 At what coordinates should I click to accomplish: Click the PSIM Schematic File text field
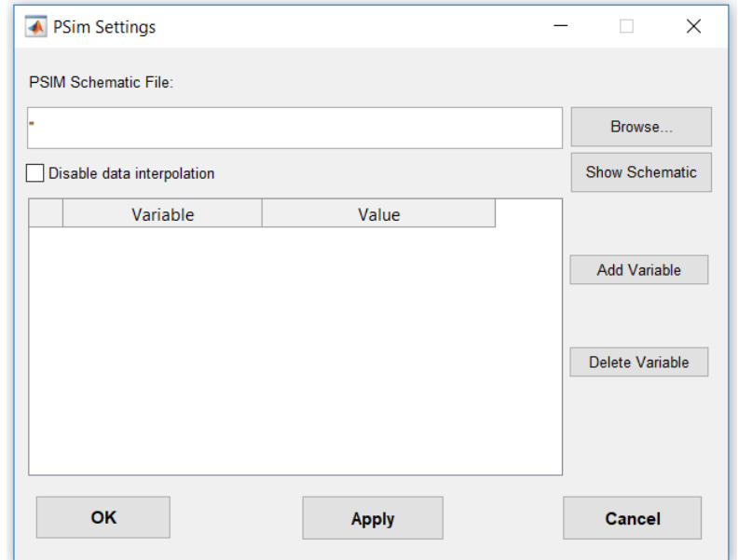(x=294, y=128)
